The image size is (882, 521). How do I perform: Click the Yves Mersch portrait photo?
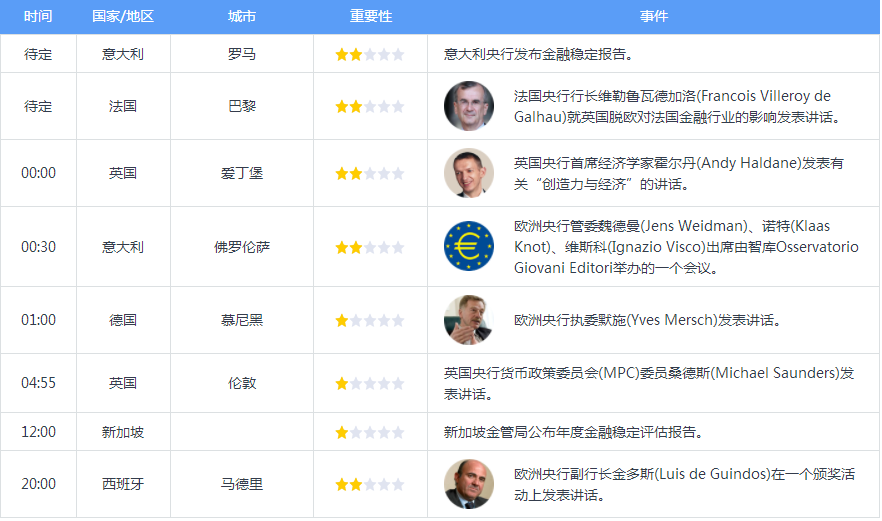469,320
